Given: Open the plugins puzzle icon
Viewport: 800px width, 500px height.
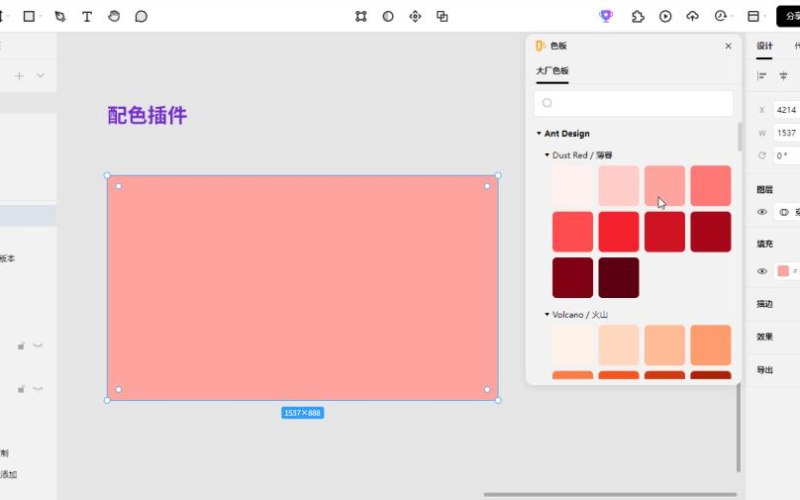Looking at the screenshot, I should click(638, 16).
